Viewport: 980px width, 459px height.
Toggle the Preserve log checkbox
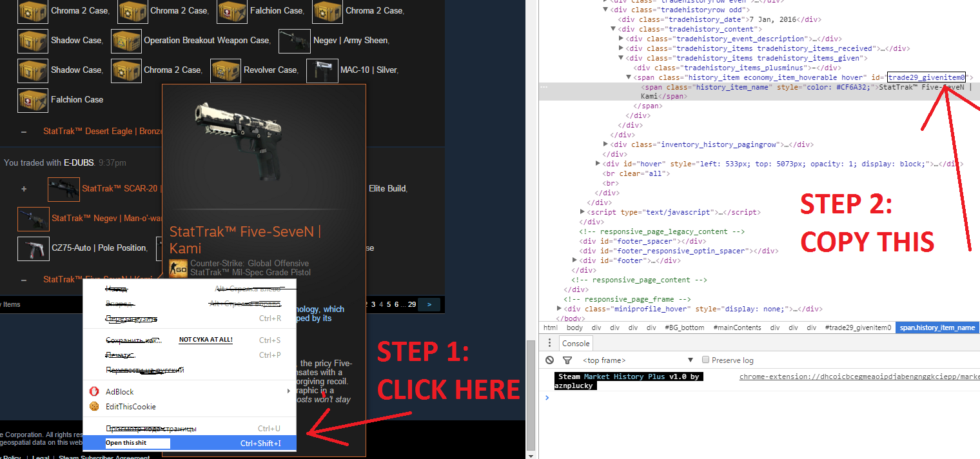coord(705,360)
